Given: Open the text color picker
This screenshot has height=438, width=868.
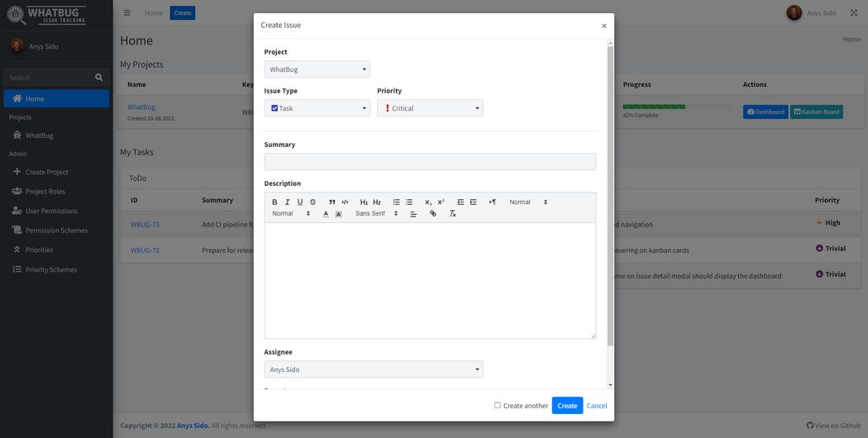Looking at the screenshot, I should coord(326,214).
